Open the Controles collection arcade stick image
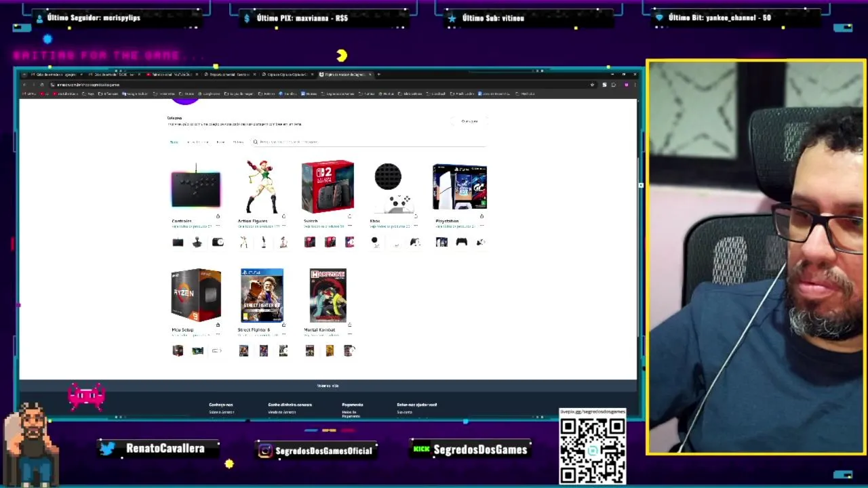868x488 pixels. (x=195, y=186)
